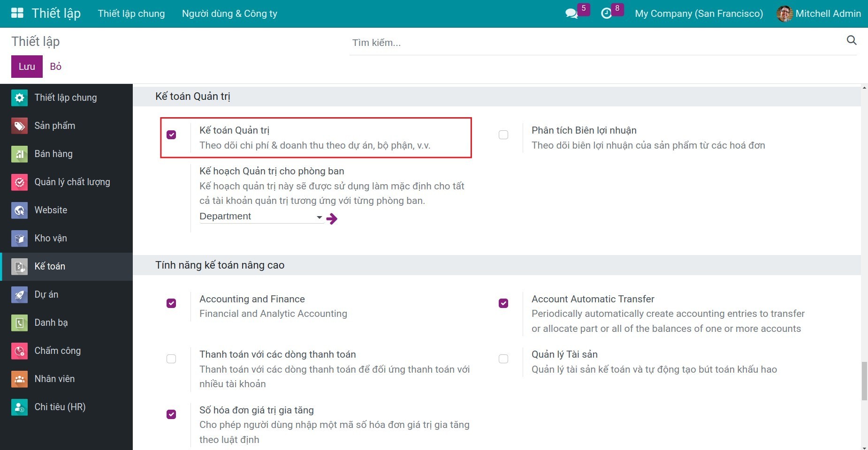Open the apps grid menu icon
This screenshot has width=868, height=450.
(x=17, y=13)
